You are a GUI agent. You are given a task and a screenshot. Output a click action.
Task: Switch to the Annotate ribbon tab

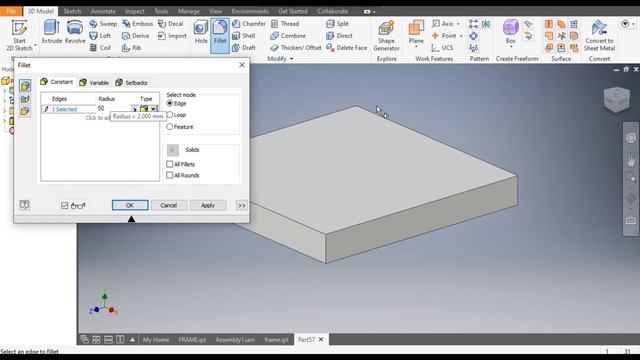[103, 11]
